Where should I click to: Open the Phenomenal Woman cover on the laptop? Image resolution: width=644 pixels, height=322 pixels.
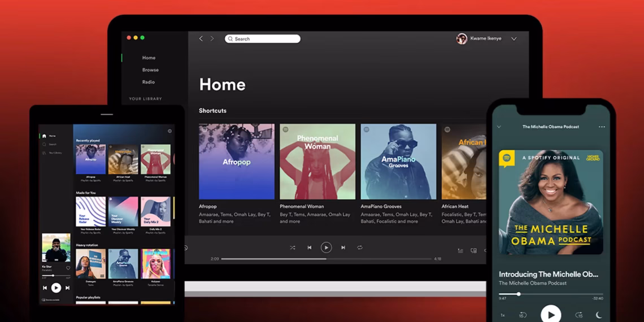click(317, 162)
